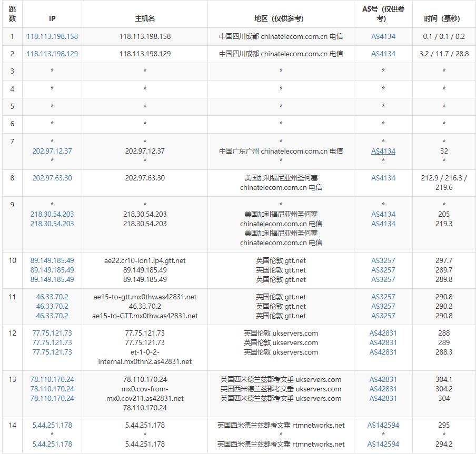The width and height of the screenshot is (476, 454).
Task: Open the AS4134 link in hop 8 row
Action: pyautogui.click(x=383, y=178)
